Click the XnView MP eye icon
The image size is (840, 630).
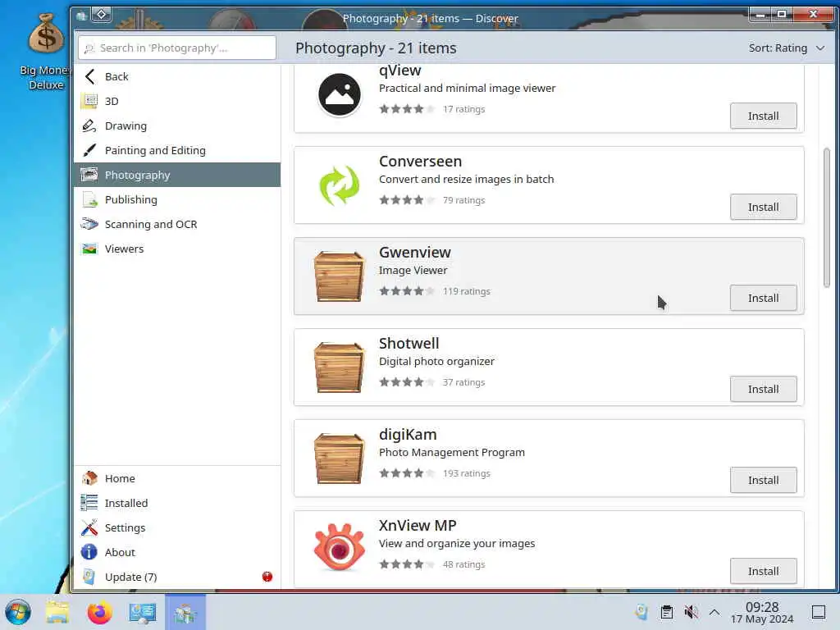(339, 547)
